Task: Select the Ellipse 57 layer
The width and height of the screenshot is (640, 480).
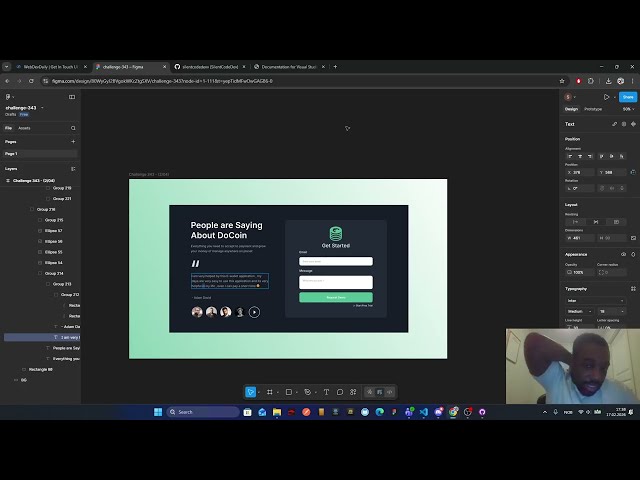Action: (x=53, y=231)
